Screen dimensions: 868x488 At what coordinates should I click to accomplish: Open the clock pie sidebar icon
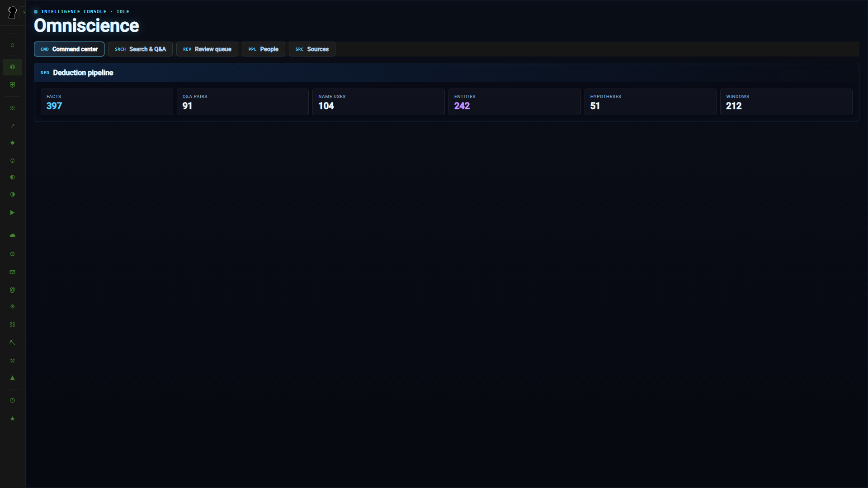[x=12, y=400]
